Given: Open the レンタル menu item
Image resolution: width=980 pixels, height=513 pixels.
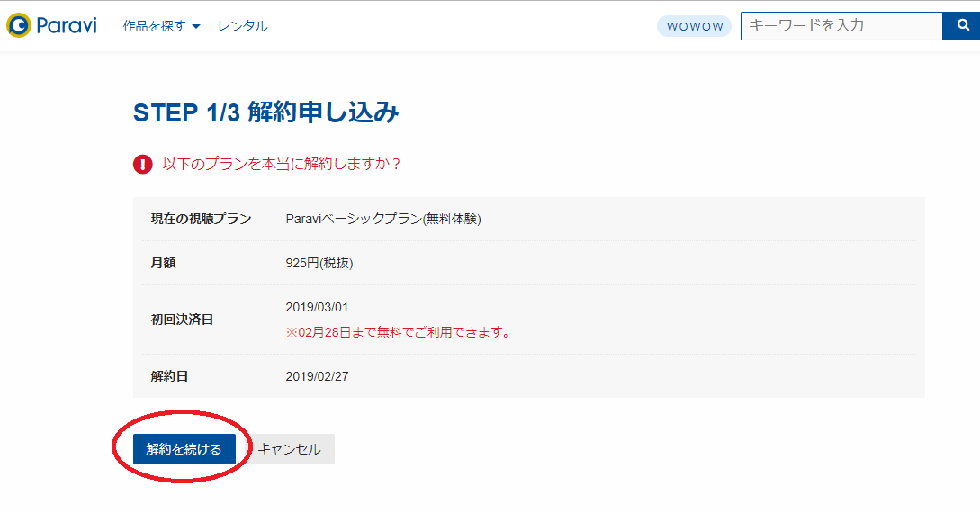Looking at the screenshot, I should (242, 26).
